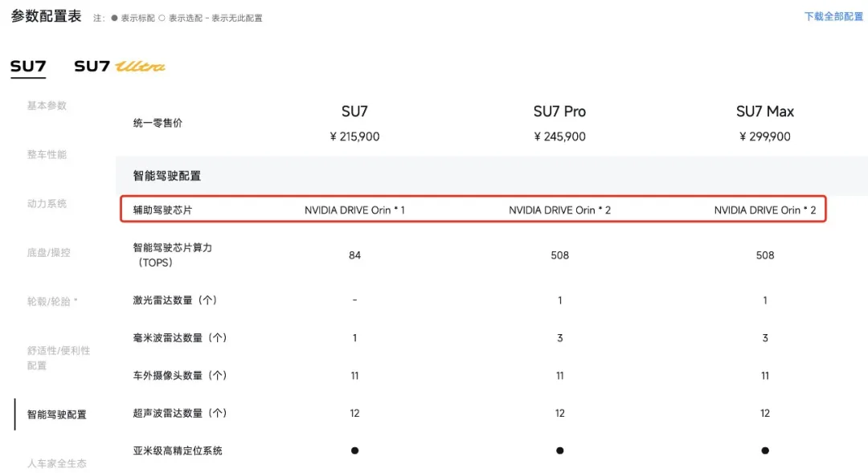Open 轮毂/轮胎 sidebar section
This screenshot has width=868, height=473.
click(x=52, y=301)
